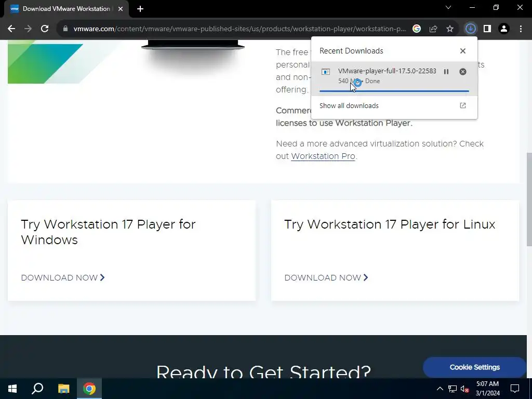Click the address bar URL
This screenshot has width=532, height=399.
tap(240, 29)
